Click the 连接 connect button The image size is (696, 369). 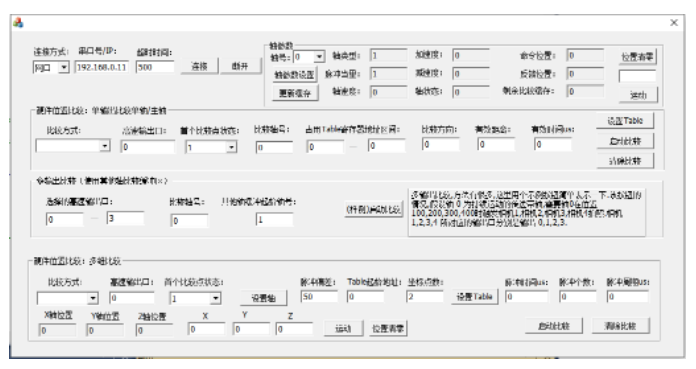199,66
